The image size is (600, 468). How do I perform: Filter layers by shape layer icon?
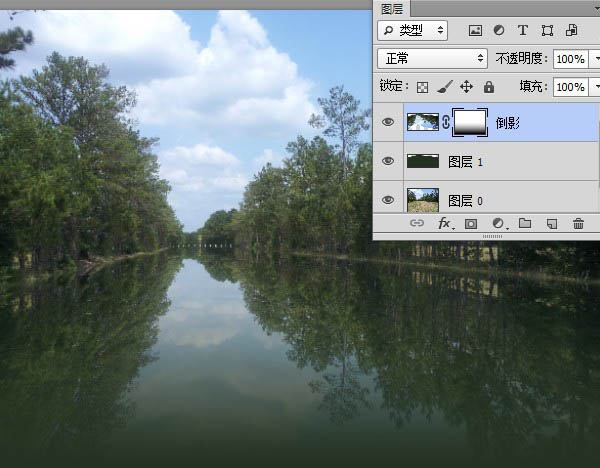click(546, 31)
